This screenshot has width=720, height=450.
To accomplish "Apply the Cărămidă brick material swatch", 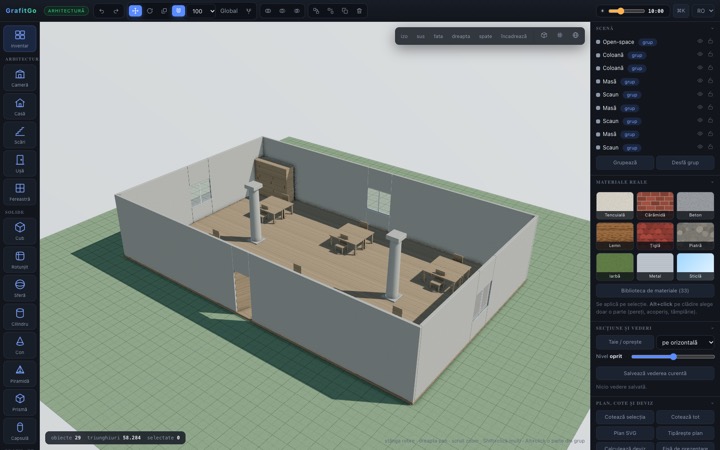I will [655, 205].
